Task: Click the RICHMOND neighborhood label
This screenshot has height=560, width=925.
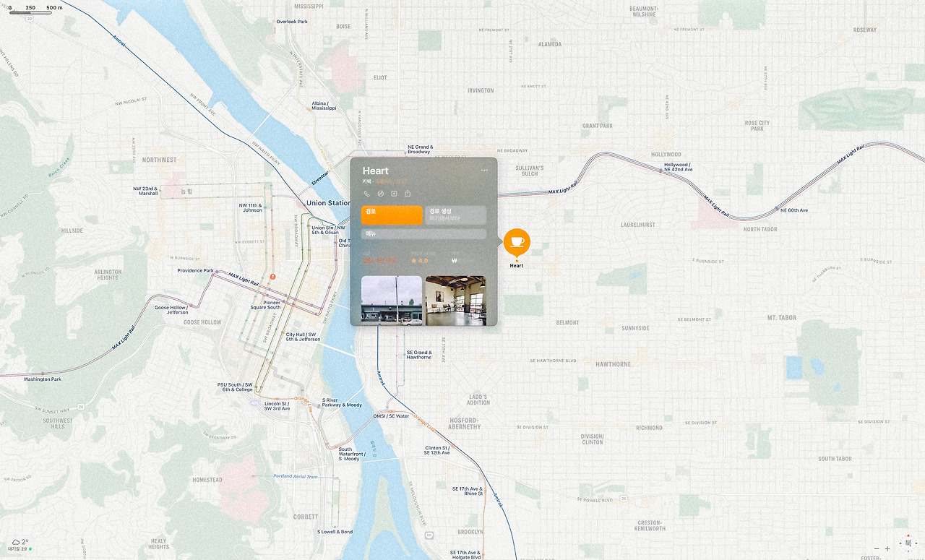Action: pos(649,428)
